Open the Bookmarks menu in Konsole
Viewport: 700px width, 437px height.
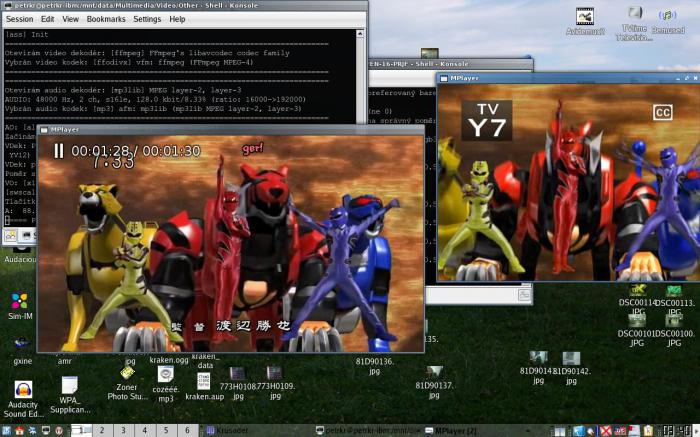coord(106,19)
